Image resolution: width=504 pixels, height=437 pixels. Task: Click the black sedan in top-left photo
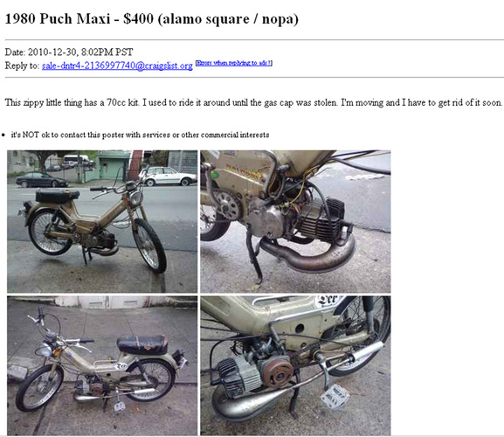click(42, 180)
